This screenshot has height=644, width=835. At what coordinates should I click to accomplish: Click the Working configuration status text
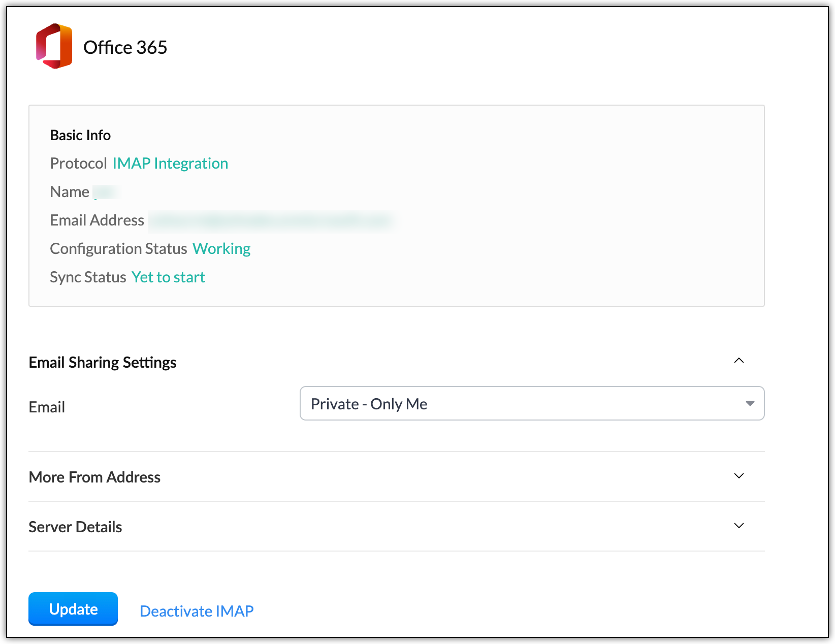coord(221,249)
